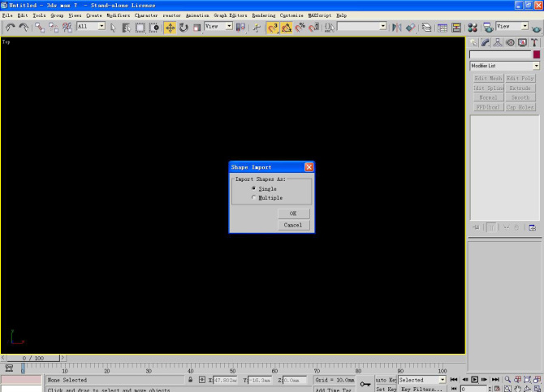
Task: Click the object color swatch
Action: pyautogui.click(x=537, y=54)
